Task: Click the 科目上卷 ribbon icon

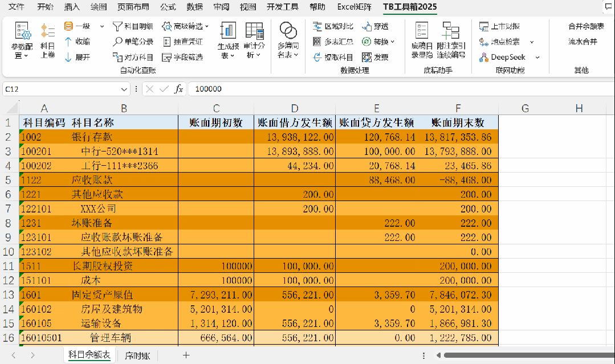Action: pos(47,40)
